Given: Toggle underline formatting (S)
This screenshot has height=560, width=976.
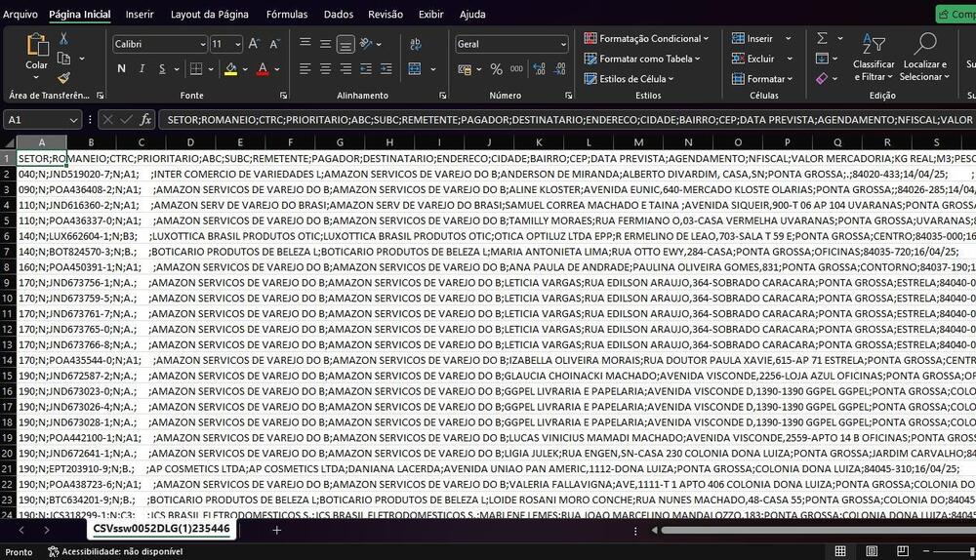Looking at the screenshot, I should click(x=162, y=68).
